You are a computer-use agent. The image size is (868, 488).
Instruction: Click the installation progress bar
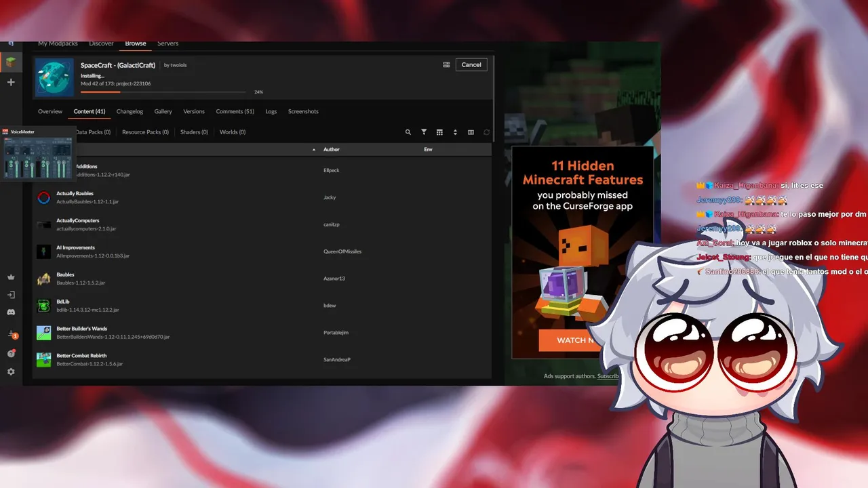[163, 91]
